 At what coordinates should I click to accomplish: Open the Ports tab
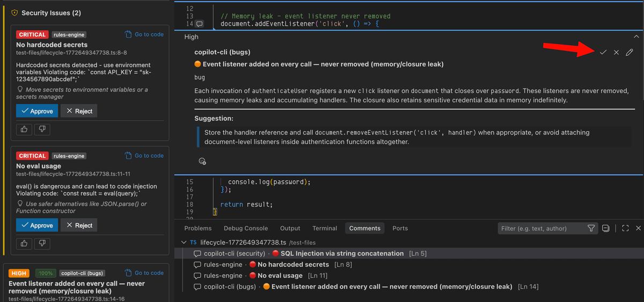pos(400,228)
